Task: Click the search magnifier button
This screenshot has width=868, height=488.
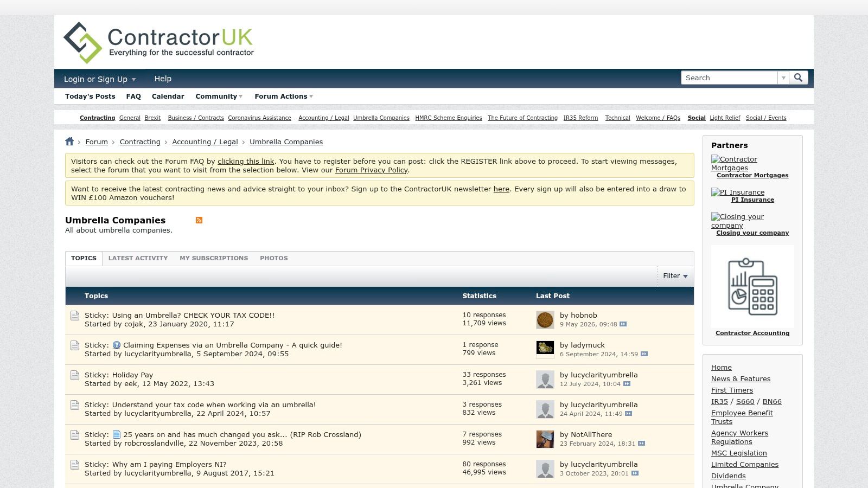Action: pyautogui.click(x=798, y=78)
